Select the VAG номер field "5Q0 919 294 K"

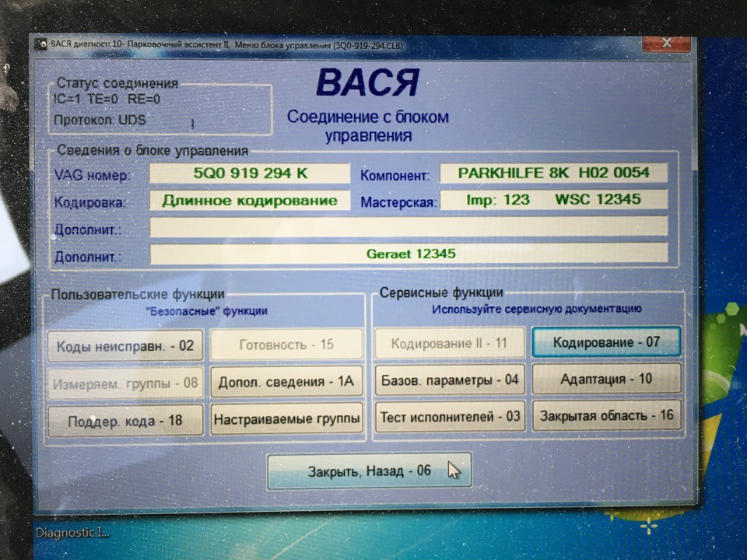pyautogui.click(x=250, y=173)
